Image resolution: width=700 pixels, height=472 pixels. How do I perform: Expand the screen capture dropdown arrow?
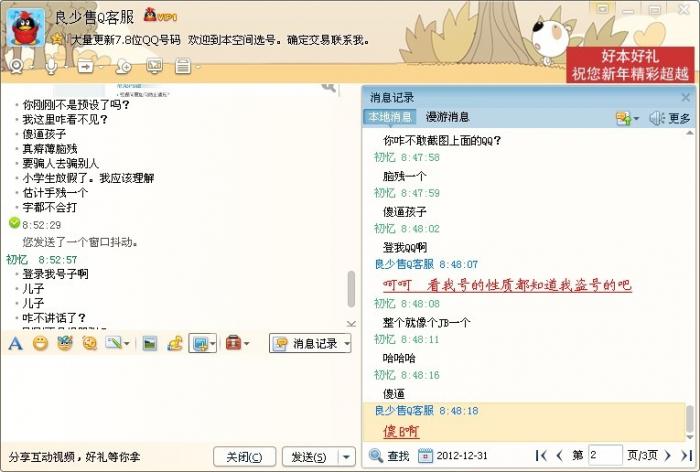(213, 343)
